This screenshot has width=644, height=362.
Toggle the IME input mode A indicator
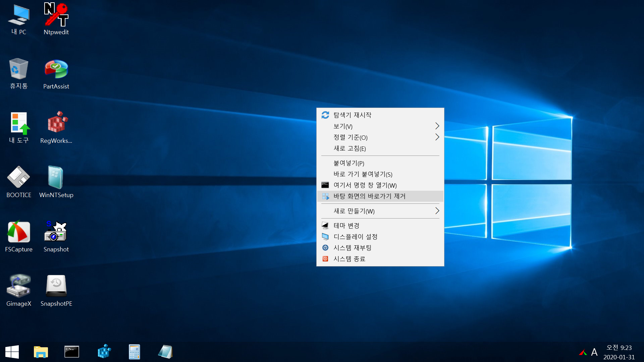coord(594,352)
